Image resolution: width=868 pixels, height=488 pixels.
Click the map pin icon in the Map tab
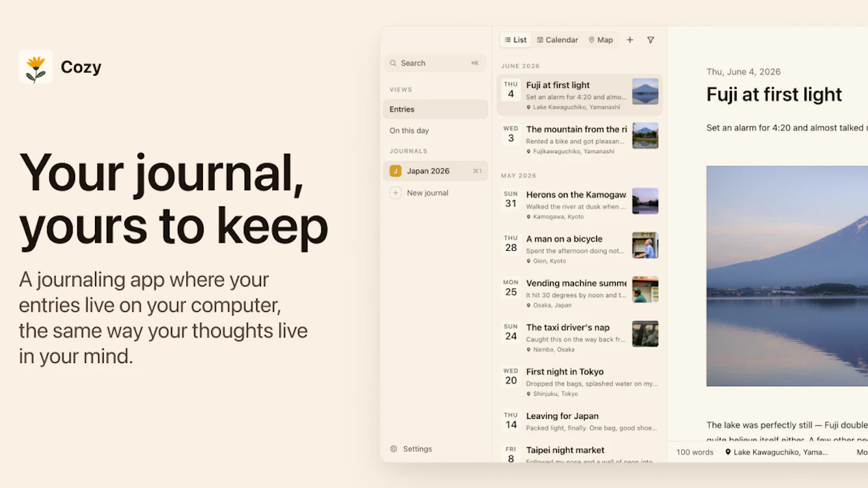click(592, 40)
